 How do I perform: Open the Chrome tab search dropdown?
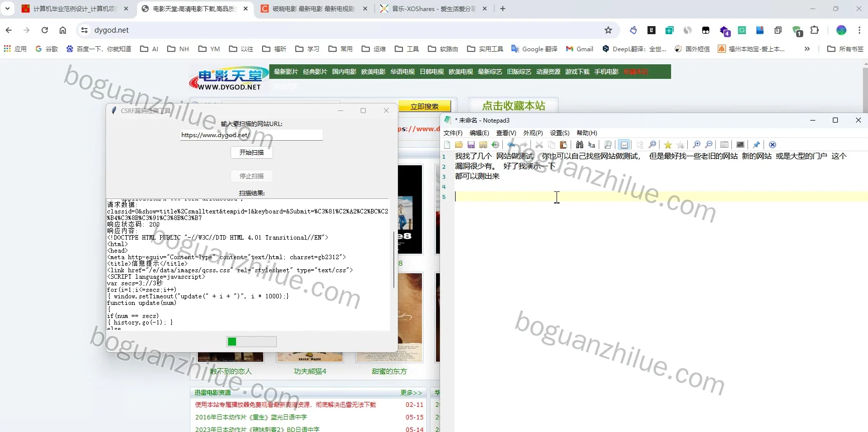(x=8, y=9)
